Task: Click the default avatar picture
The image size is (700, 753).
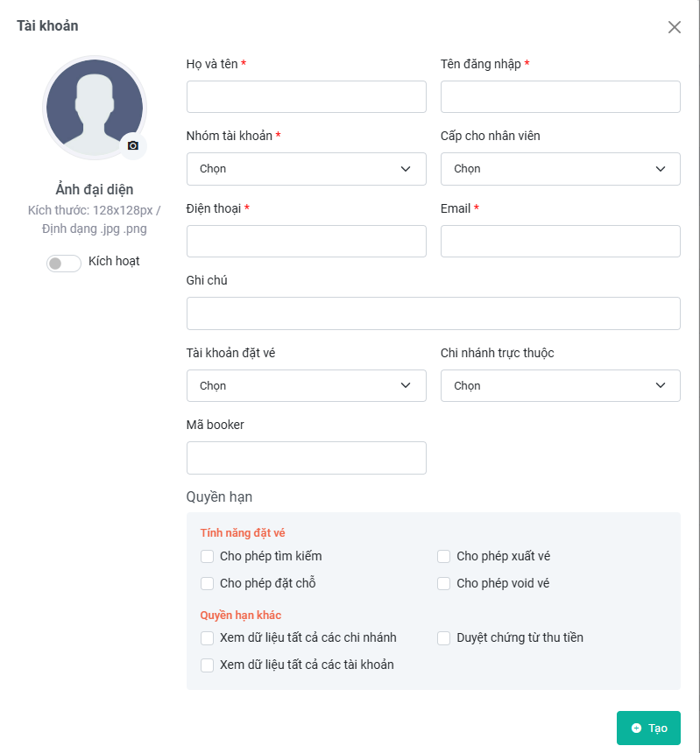Action: (x=95, y=108)
